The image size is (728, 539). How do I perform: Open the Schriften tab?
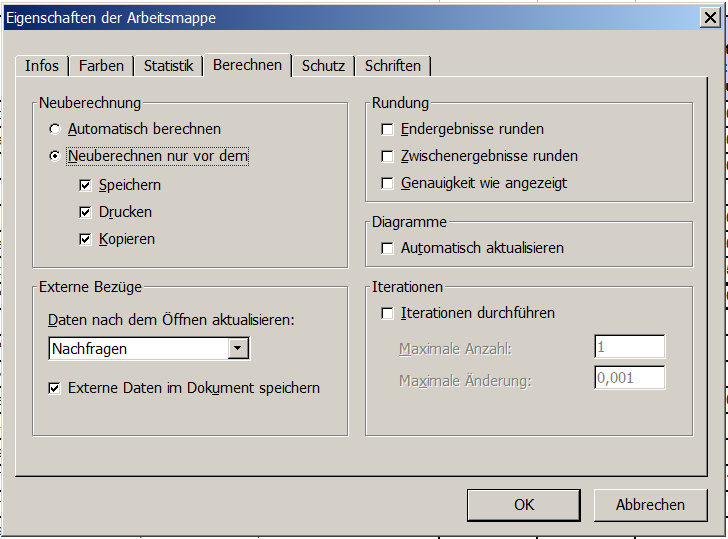[x=393, y=66]
